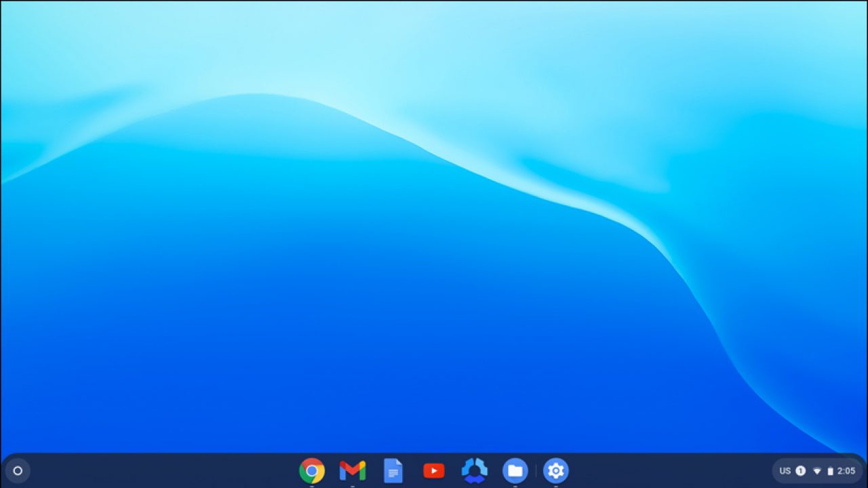Click the shelf divider beside the Settings icon
This screenshot has height=488, width=868.
[x=536, y=470]
